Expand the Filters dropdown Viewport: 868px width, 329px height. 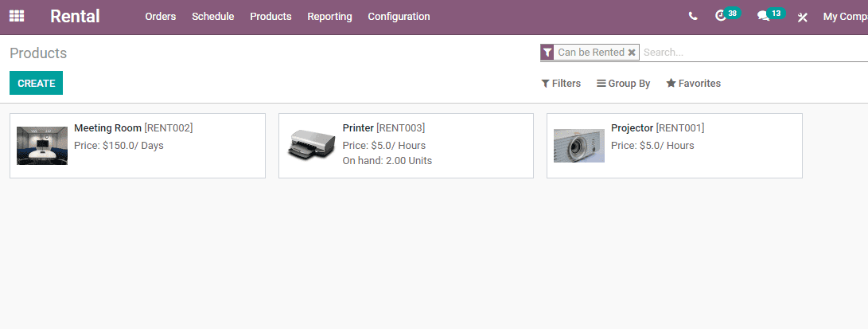[x=561, y=84]
